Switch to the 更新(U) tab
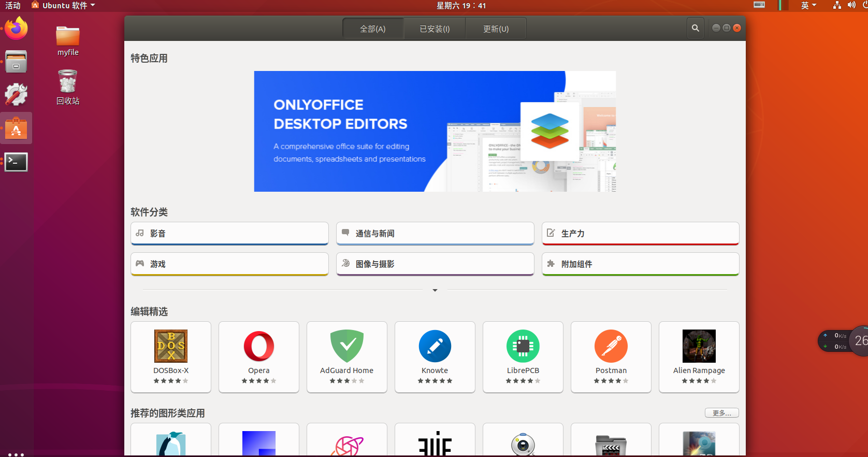Viewport: 868px width, 457px height. tap(496, 28)
